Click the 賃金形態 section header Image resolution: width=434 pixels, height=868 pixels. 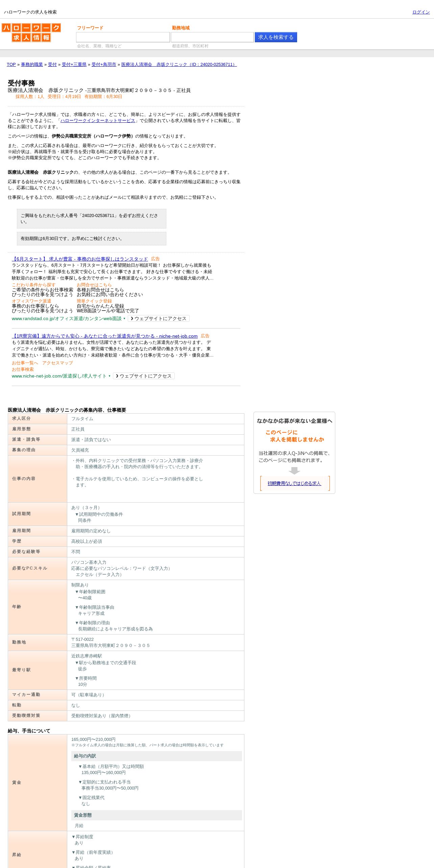[156, 816]
